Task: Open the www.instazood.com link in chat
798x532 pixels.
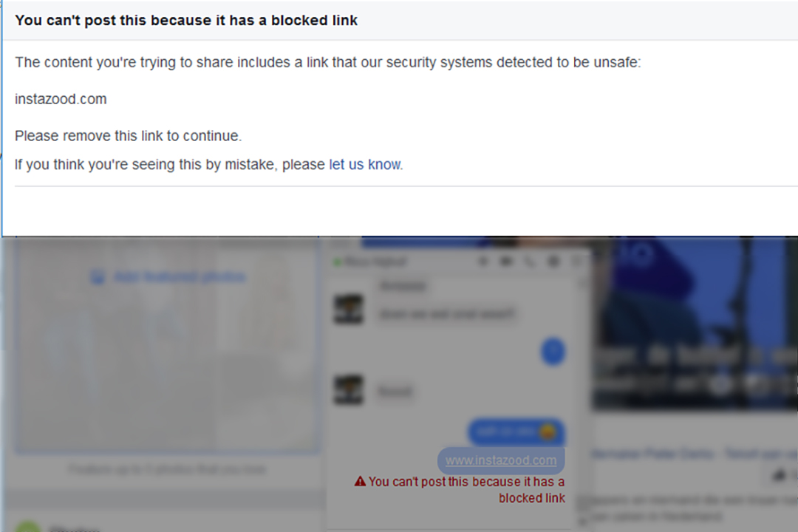Action: pyautogui.click(x=501, y=460)
